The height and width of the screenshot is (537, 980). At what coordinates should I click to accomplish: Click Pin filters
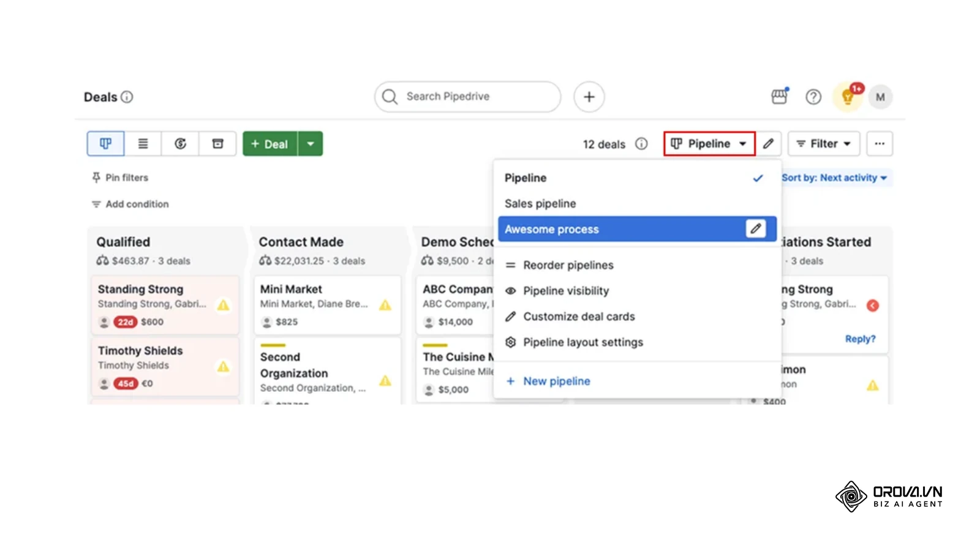pyautogui.click(x=120, y=178)
